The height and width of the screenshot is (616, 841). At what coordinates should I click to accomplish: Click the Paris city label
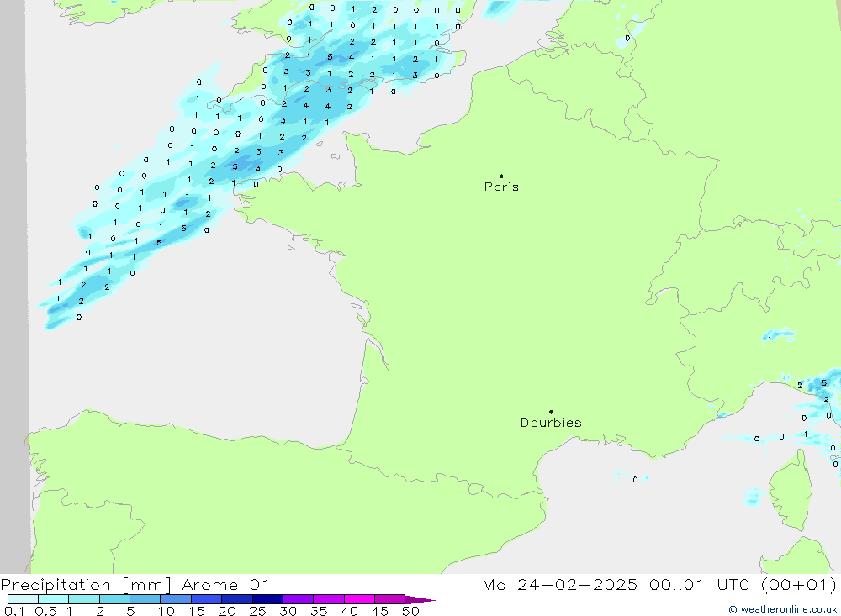click(501, 187)
